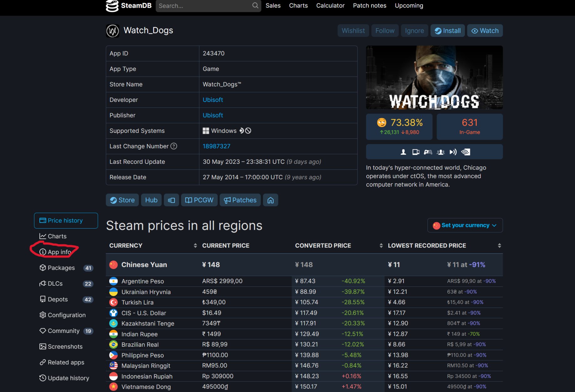
Task: Open the Store page button
Action: 122,200
